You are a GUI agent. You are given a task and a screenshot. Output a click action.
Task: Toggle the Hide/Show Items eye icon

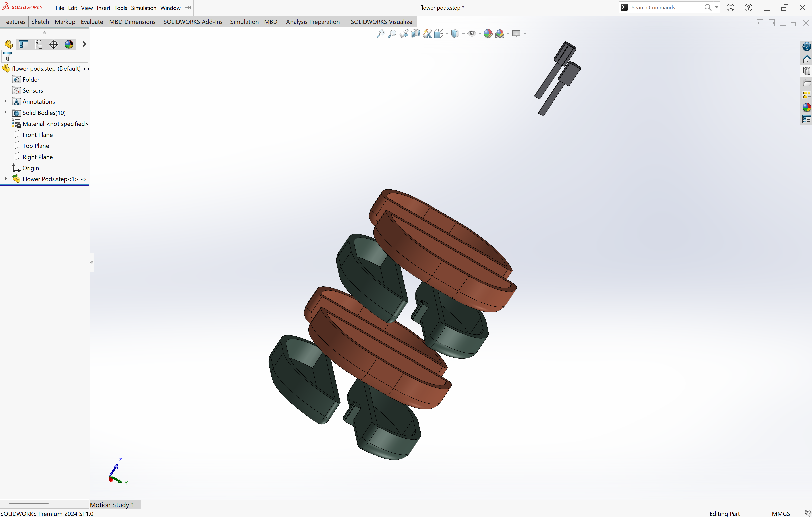[472, 34]
